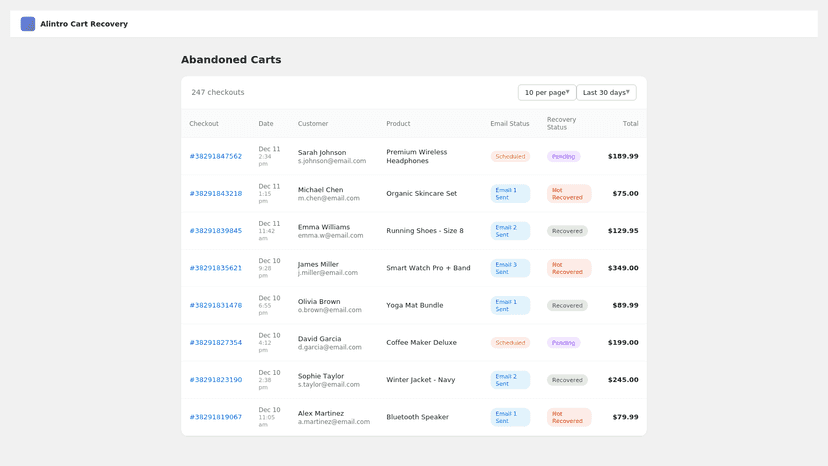Click Email 1 Sent badge for Olivia Brown
Viewport: 828px width, 466px height.
pos(510,305)
